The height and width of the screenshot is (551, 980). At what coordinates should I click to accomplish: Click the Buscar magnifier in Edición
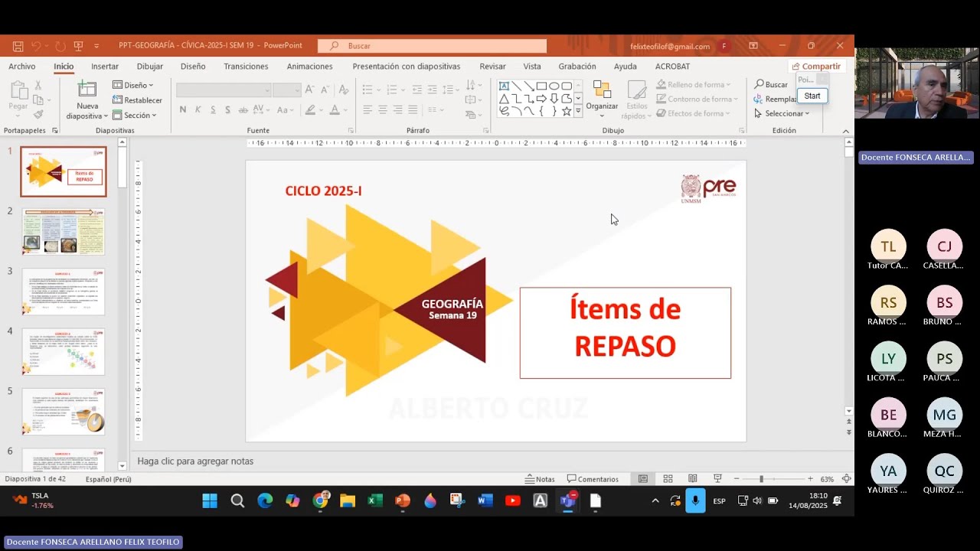click(x=759, y=85)
